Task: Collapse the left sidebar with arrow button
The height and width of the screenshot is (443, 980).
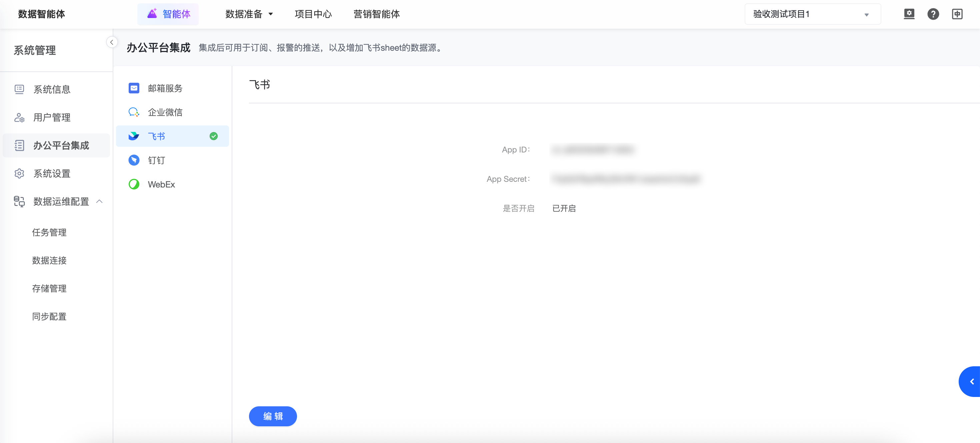Action: point(111,42)
